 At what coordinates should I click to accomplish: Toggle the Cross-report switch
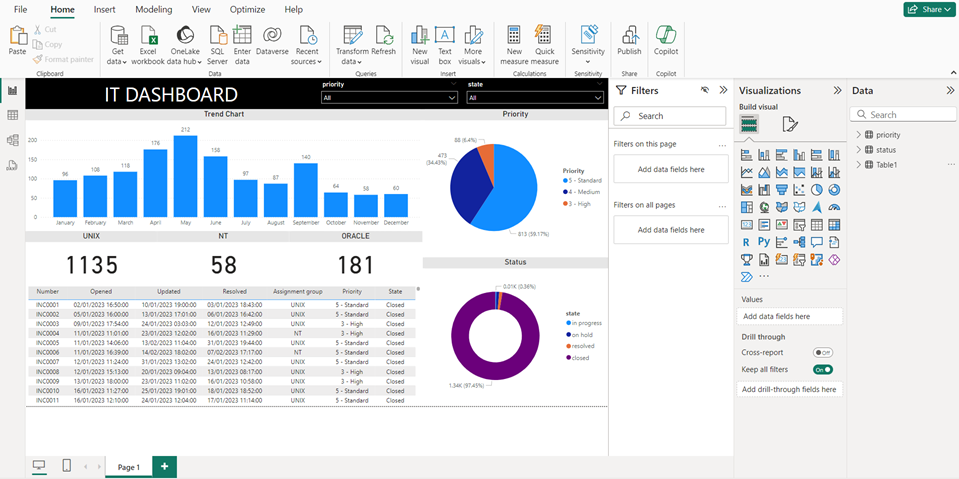click(x=823, y=353)
